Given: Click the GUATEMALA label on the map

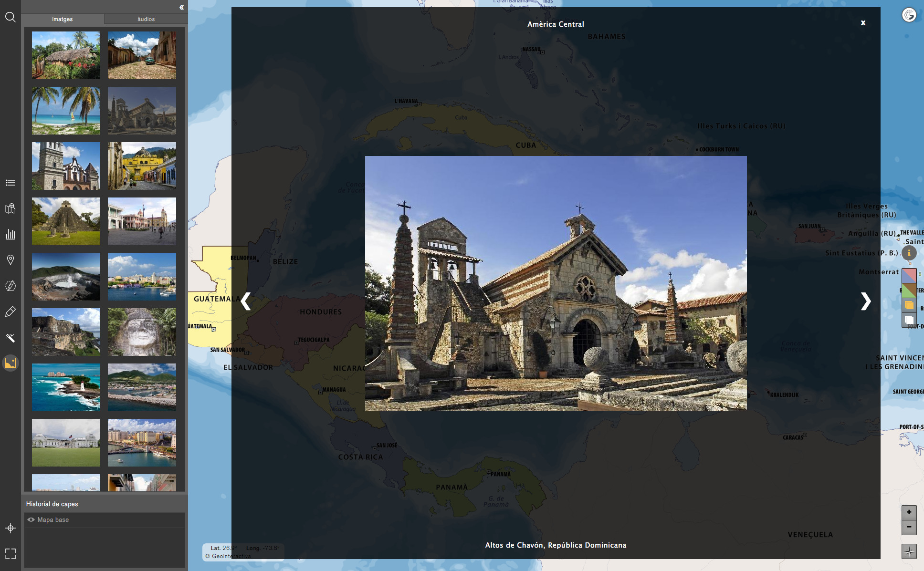Looking at the screenshot, I should point(217,299).
